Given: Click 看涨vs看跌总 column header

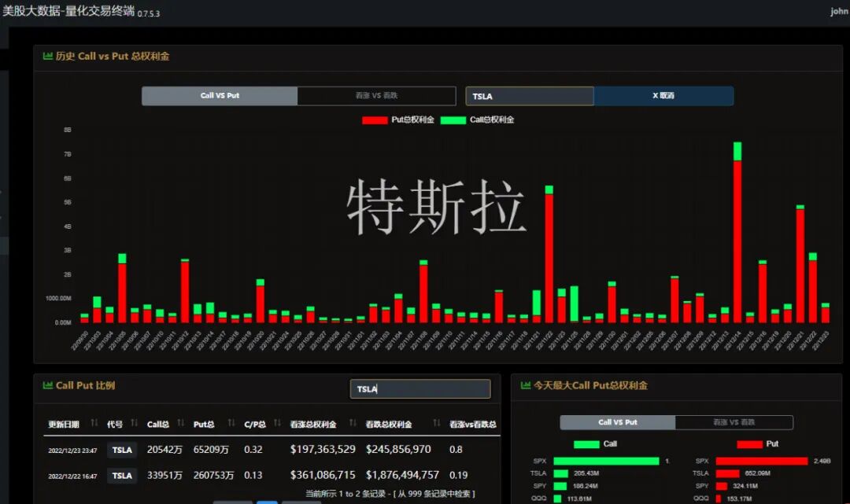Looking at the screenshot, I should coord(473,424).
